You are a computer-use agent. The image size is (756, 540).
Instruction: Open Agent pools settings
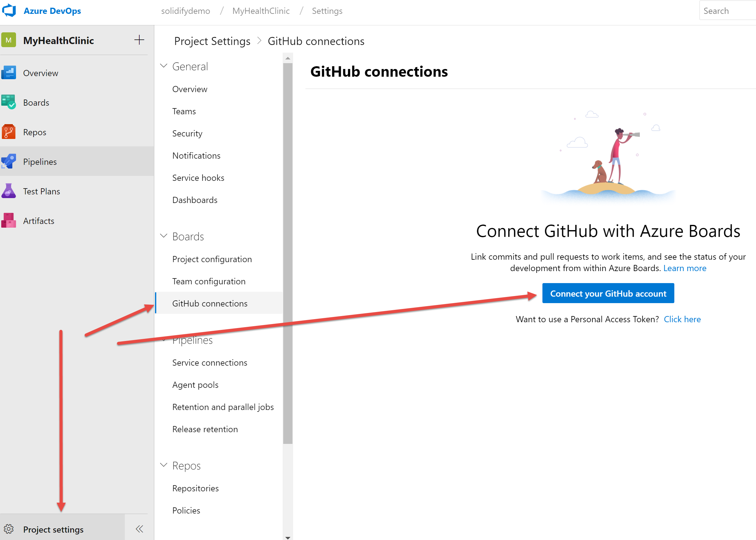pyautogui.click(x=195, y=385)
